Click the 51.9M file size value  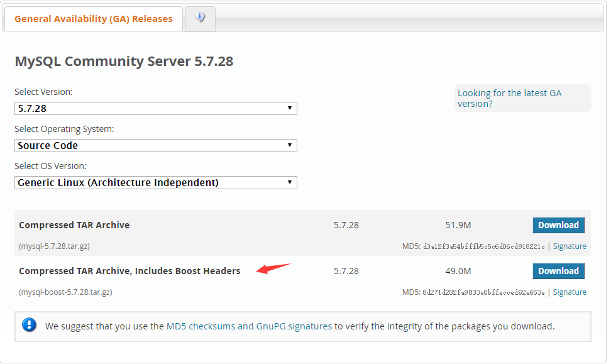coord(458,225)
